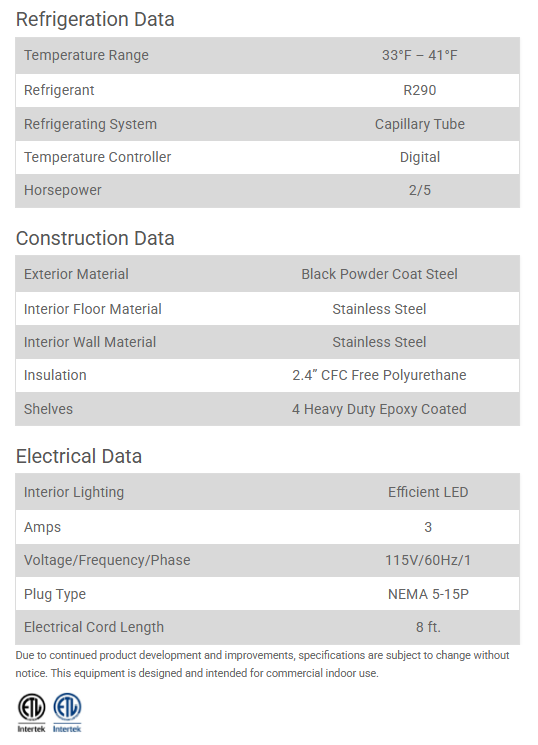Click the NEMA 5-15P plug type value

coord(428,594)
